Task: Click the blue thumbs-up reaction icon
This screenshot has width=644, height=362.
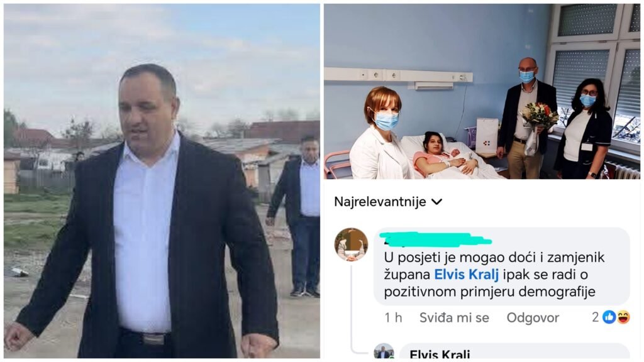Action: (x=609, y=317)
